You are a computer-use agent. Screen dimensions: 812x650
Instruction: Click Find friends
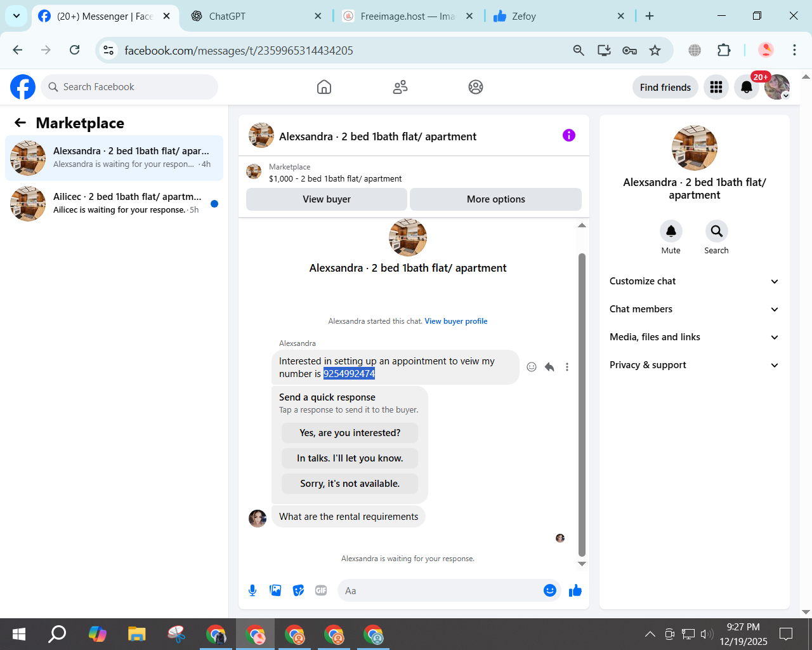[665, 87]
